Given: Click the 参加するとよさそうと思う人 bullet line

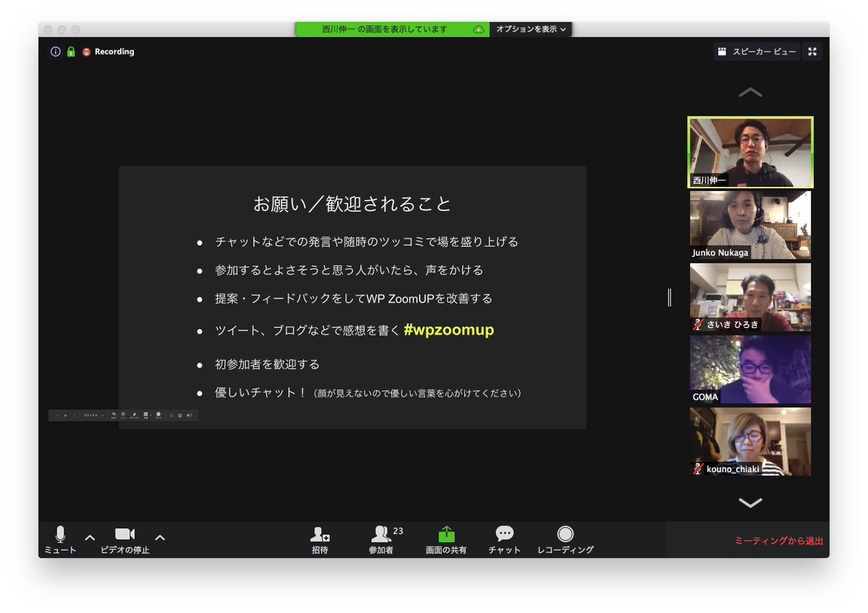Looking at the screenshot, I should click(x=349, y=270).
